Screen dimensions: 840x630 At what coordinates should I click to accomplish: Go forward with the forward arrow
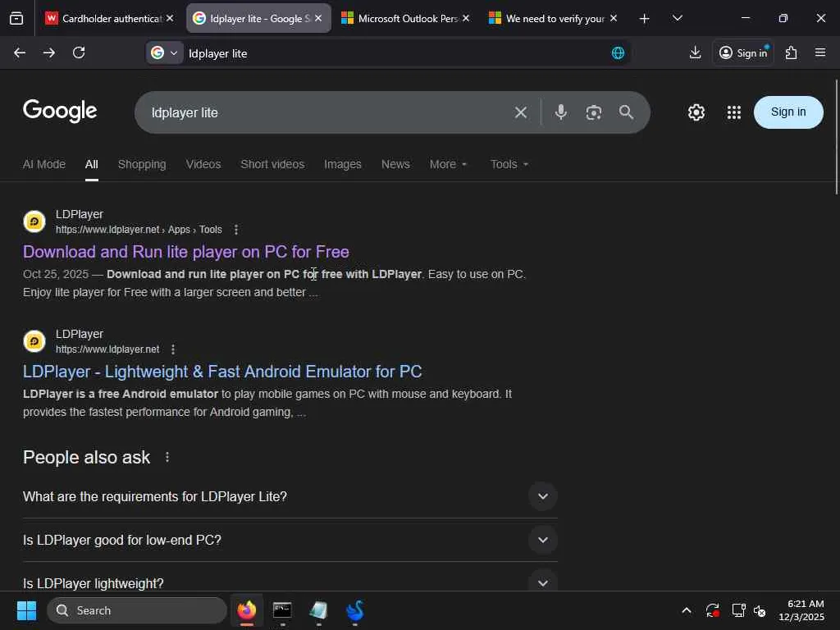coord(49,52)
